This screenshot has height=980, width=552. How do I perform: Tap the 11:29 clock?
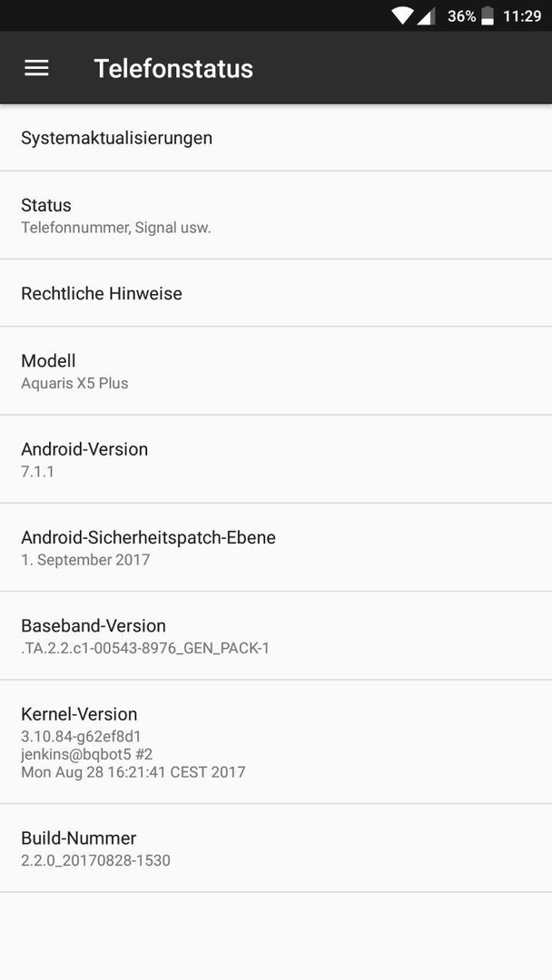[x=522, y=16]
